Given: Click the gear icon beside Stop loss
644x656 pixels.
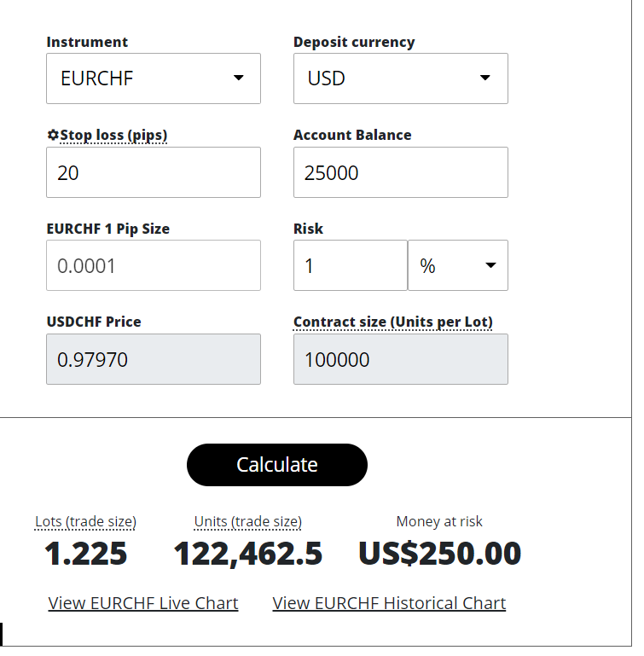Looking at the screenshot, I should coord(53,135).
